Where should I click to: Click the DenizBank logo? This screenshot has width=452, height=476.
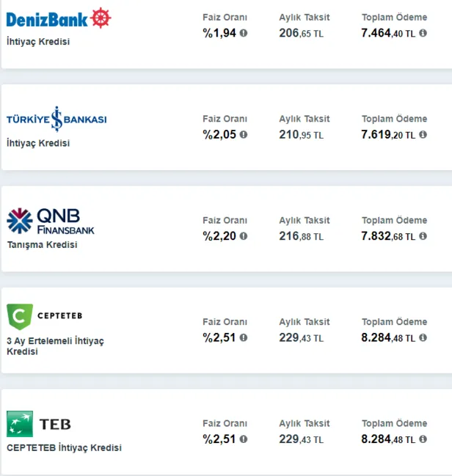pyautogui.click(x=59, y=18)
